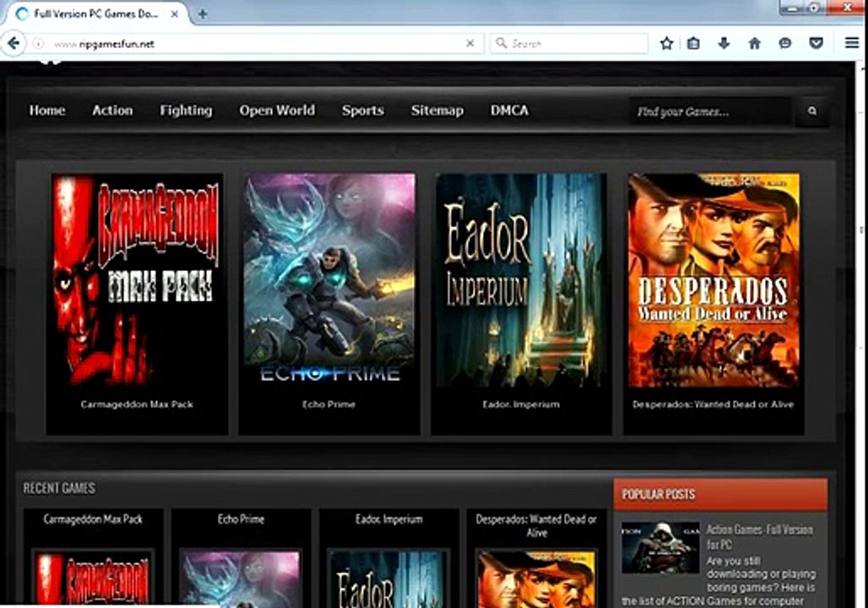The height and width of the screenshot is (608, 868).
Task: Click the site info icon in the address bar
Action: click(x=38, y=44)
